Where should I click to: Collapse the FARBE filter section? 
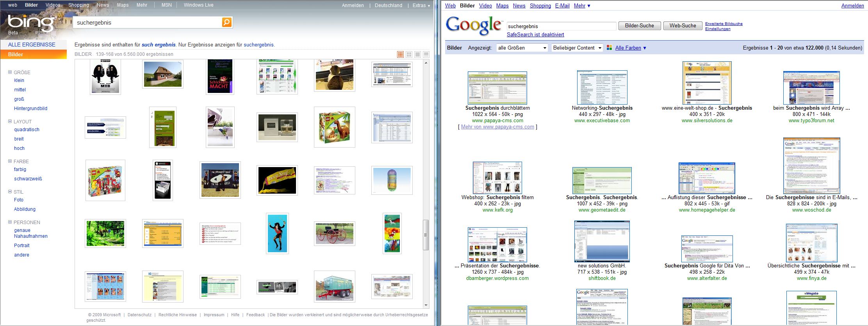(10, 161)
